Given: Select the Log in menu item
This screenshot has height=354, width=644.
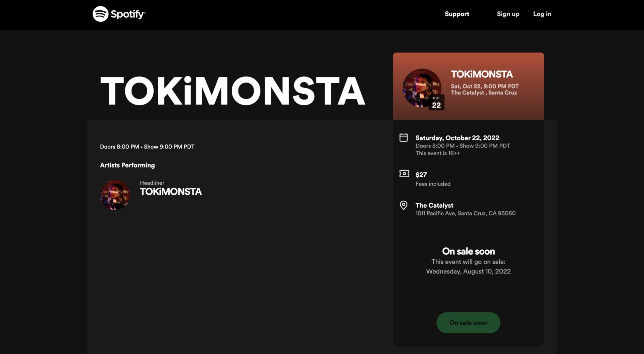Looking at the screenshot, I should click(542, 14).
